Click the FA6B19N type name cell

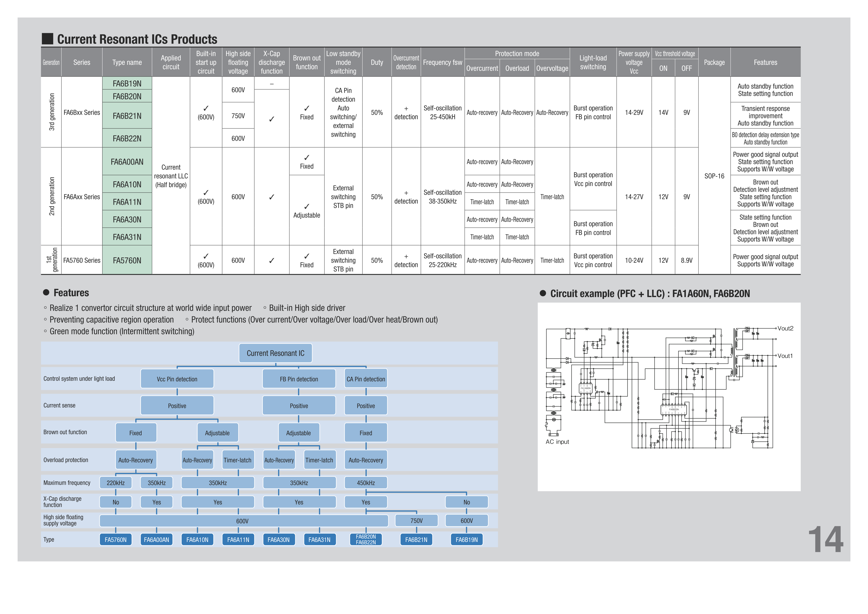127,83
